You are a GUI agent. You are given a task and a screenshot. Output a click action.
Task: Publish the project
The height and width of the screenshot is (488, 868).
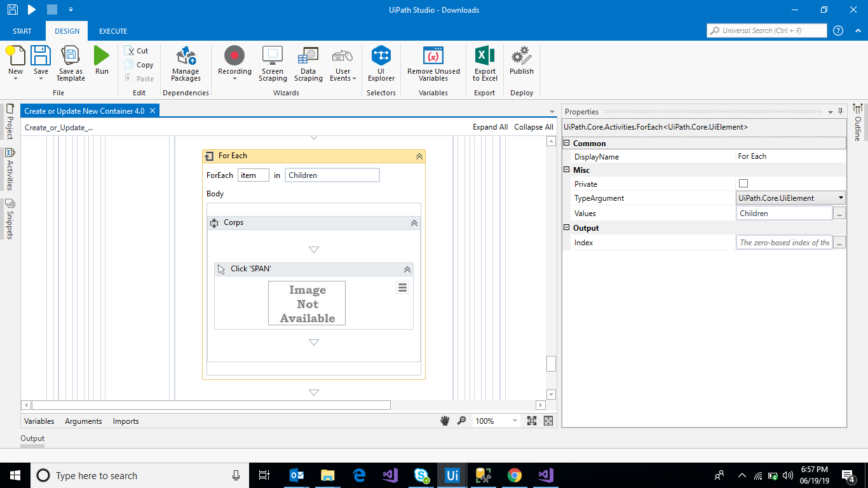tap(522, 61)
